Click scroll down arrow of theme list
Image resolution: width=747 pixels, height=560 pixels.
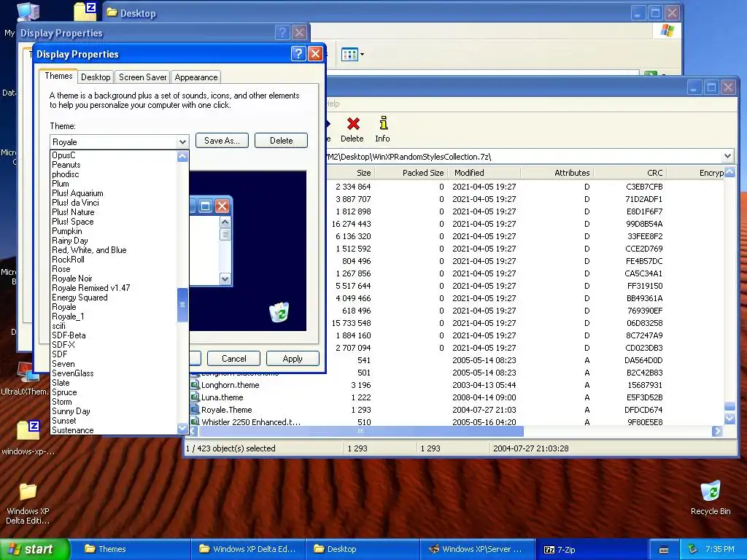[182, 428]
